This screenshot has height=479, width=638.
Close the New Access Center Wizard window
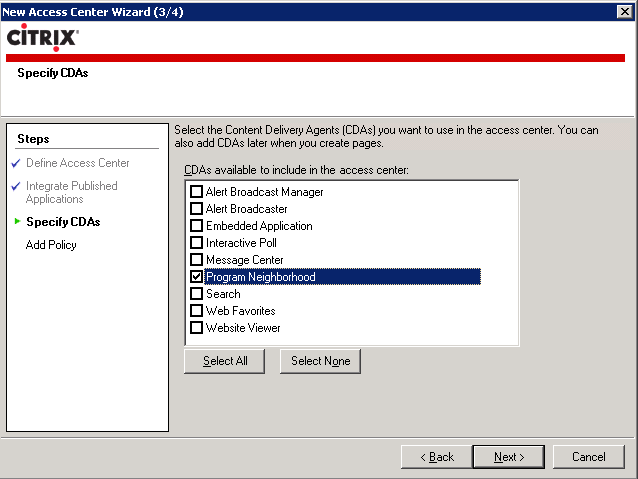(x=624, y=11)
